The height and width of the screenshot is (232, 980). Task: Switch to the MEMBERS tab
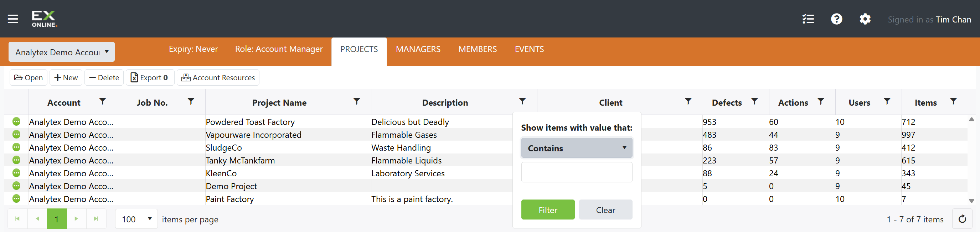click(x=478, y=50)
